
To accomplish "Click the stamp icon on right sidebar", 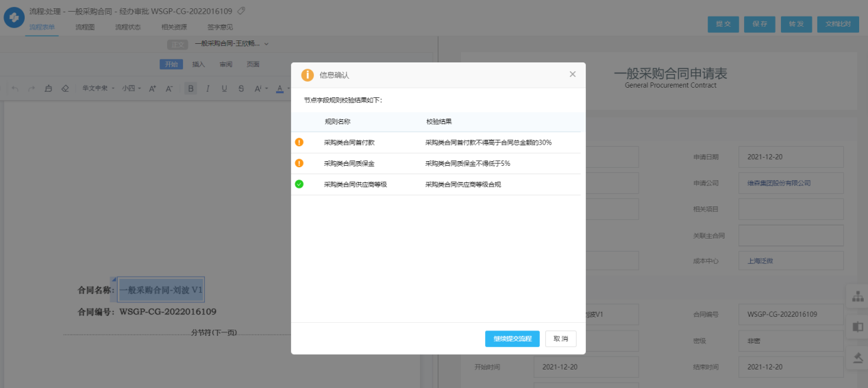I will click(x=858, y=357).
